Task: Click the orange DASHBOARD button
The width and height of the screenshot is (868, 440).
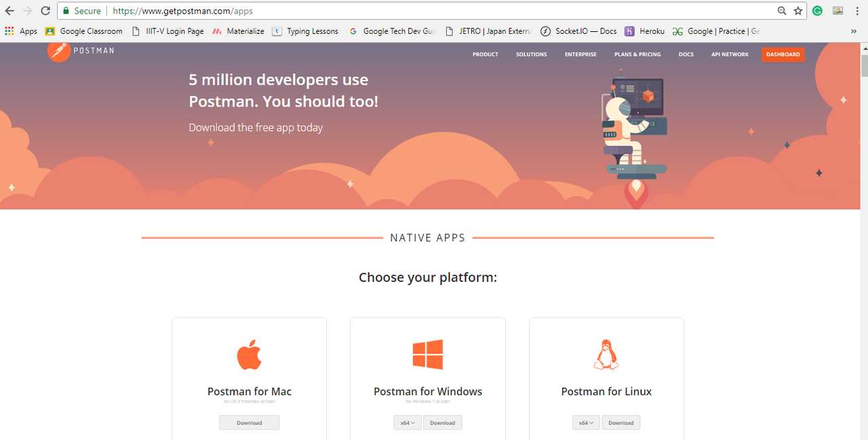Action: [x=783, y=54]
